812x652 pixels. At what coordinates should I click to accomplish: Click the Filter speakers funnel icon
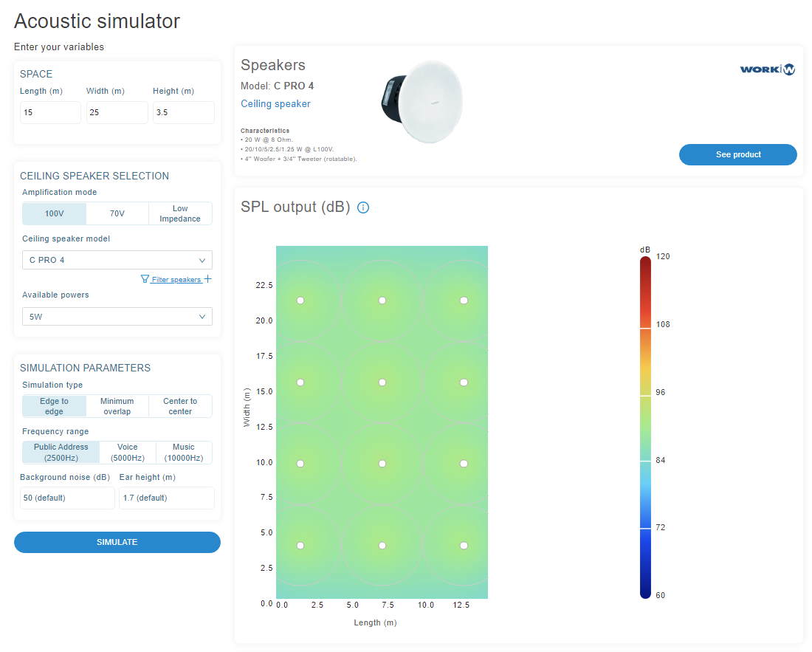[145, 279]
